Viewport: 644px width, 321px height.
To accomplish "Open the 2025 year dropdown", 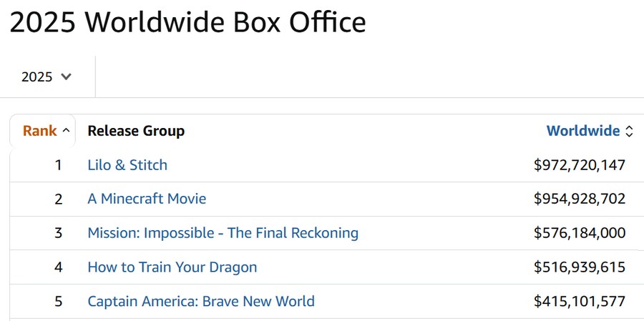I will 47,76.
